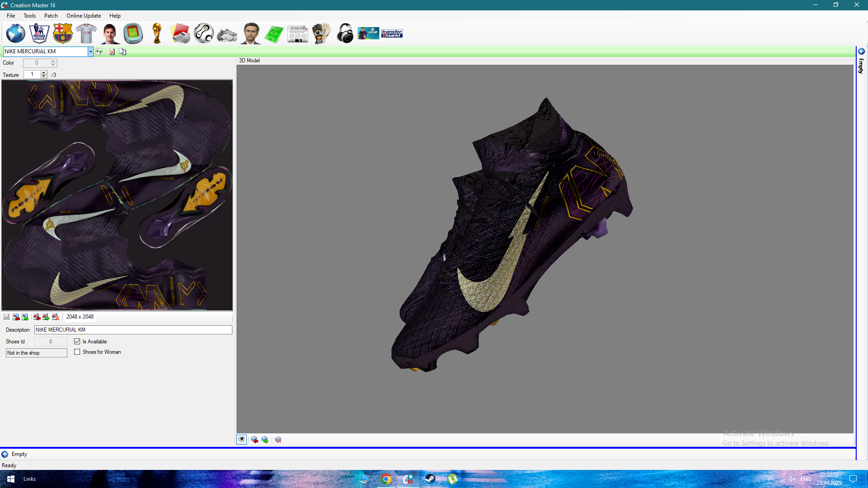Image resolution: width=868 pixels, height=488 pixels.
Task: Open the File menu
Action: (x=11, y=16)
